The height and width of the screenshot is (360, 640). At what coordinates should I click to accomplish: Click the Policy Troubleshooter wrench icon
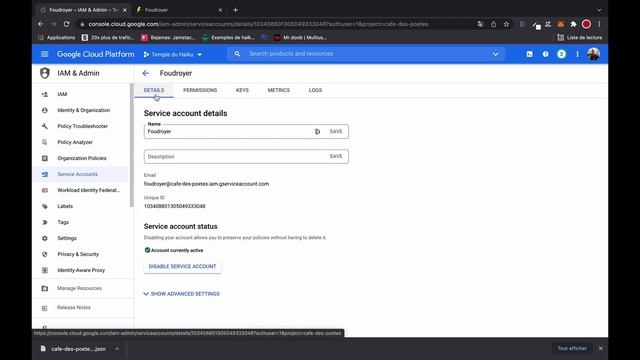(44, 126)
